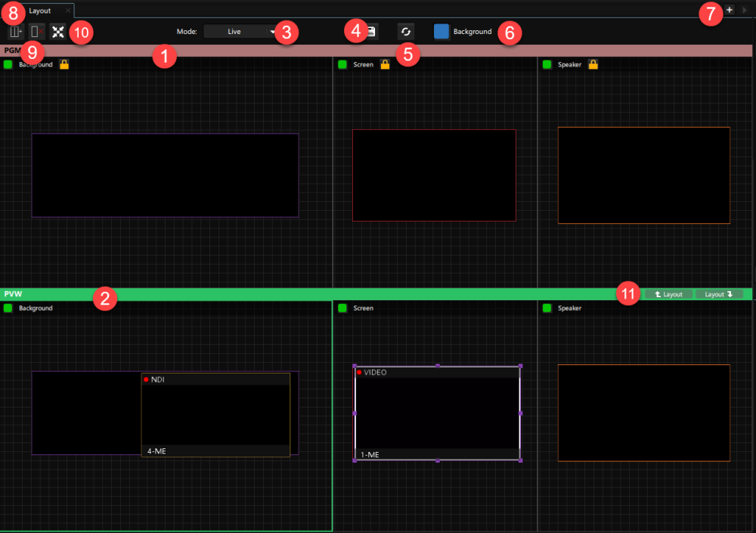
Task: Select the Layout tab
Action: 40,11
